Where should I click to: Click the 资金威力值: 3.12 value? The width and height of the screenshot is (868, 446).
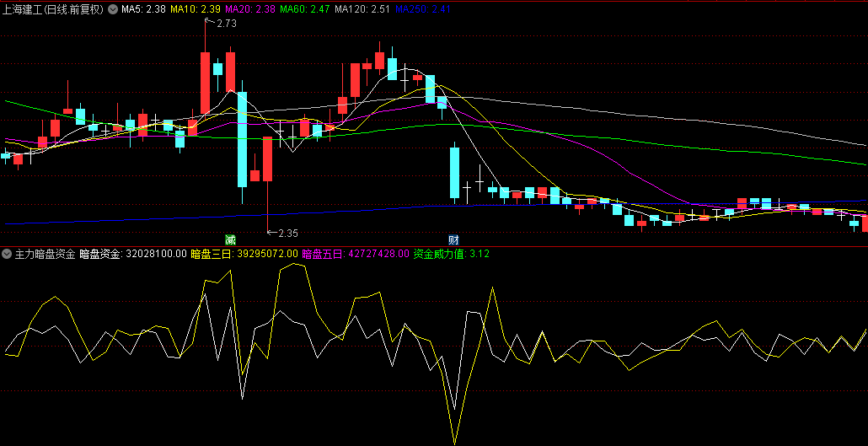tap(451, 255)
